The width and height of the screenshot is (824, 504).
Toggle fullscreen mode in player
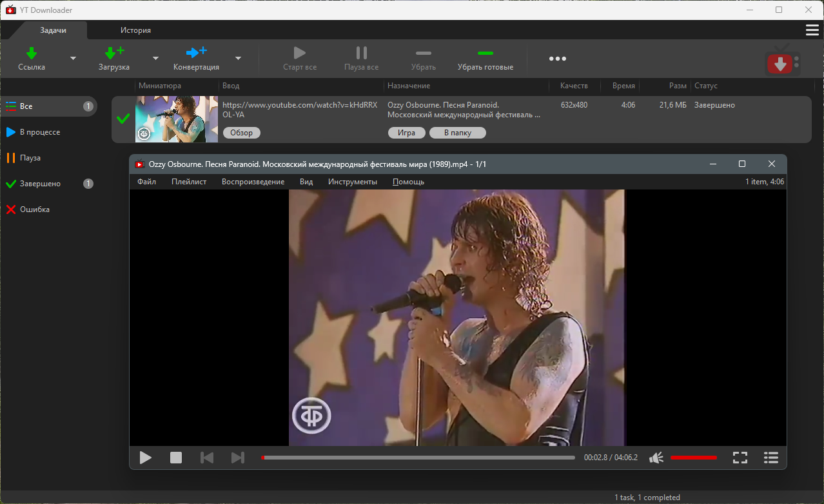740,458
